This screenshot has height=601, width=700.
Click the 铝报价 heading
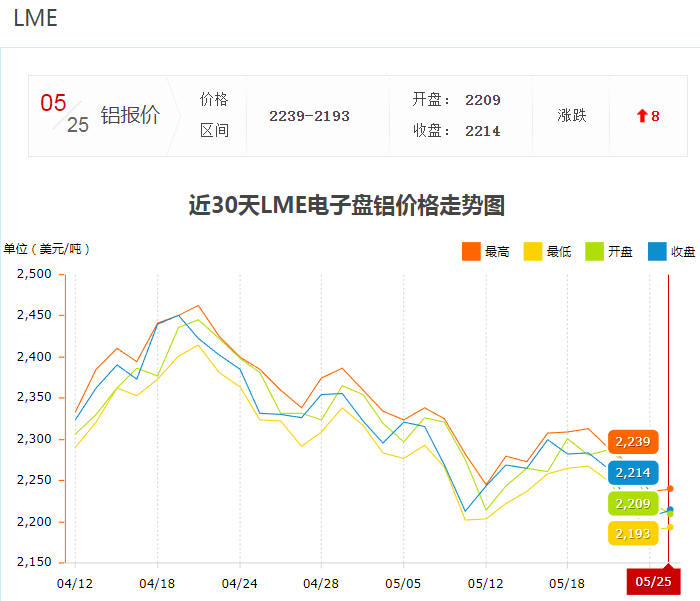(130, 115)
